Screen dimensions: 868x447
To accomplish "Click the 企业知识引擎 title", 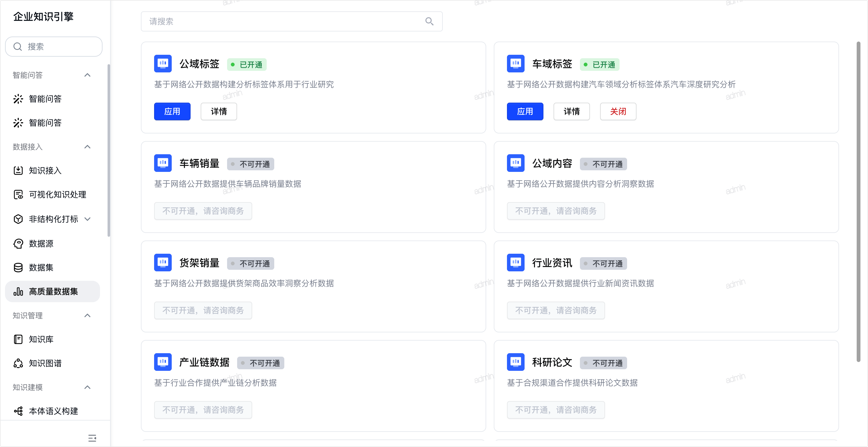I will tap(43, 17).
